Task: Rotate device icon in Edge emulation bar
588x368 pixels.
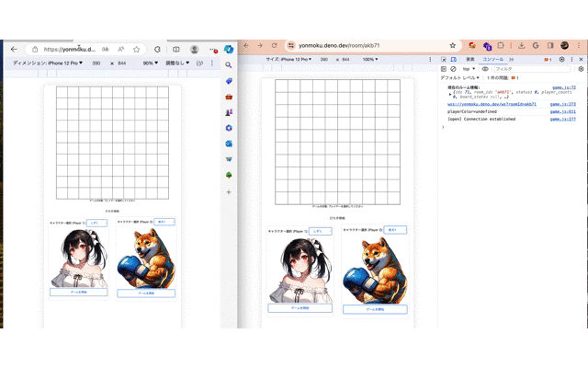Action: 200,63
